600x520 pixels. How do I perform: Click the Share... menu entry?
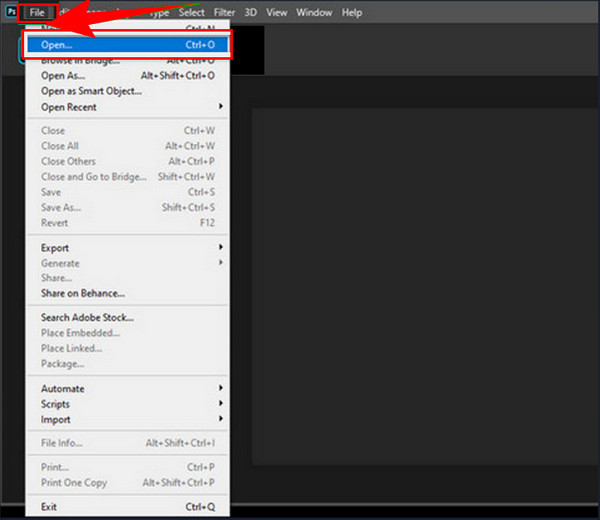pos(127,278)
